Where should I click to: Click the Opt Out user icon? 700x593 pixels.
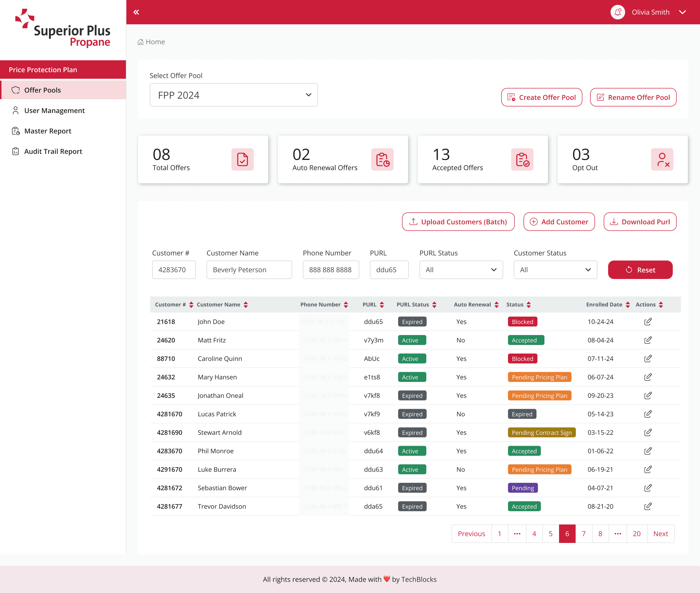pyautogui.click(x=662, y=159)
